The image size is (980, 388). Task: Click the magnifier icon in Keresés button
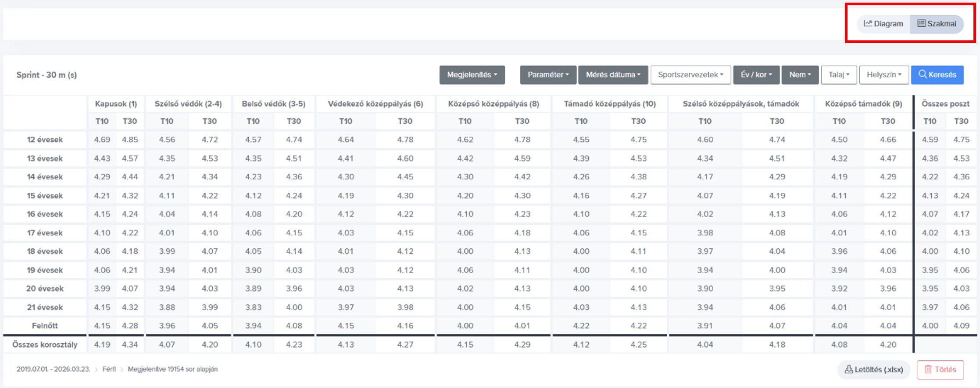(x=923, y=74)
